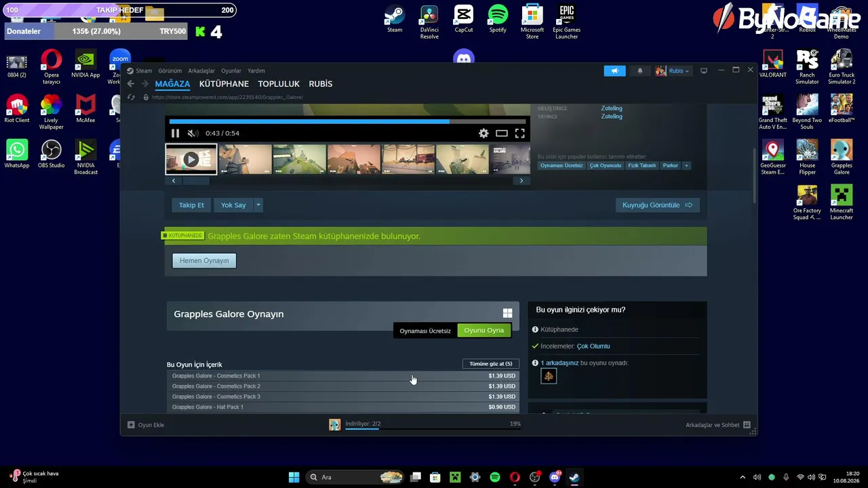Viewport: 868px width, 488px height.
Task: Switch the trailer to fullscreen
Action: pyautogui.click(x=519, y=134)
